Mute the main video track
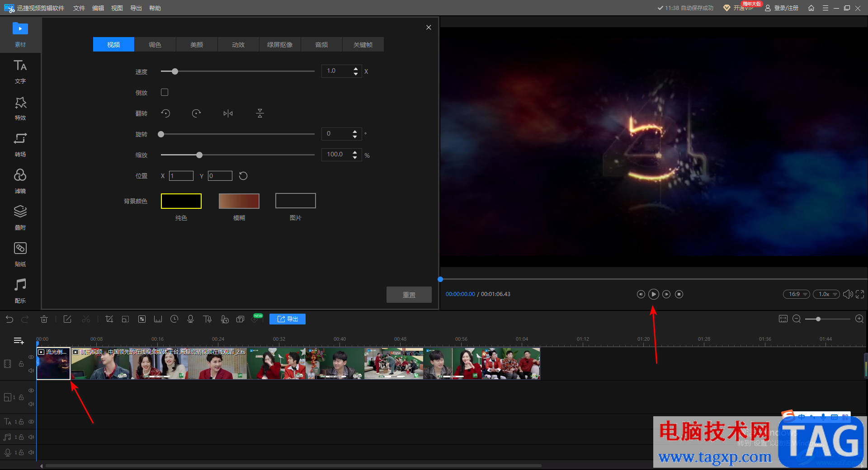The height and width of the screenshot is (470, 868). 31,371
